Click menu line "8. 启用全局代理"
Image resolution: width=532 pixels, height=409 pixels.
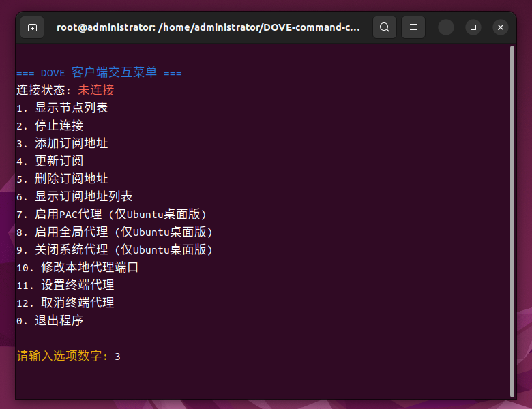point(115,232)
